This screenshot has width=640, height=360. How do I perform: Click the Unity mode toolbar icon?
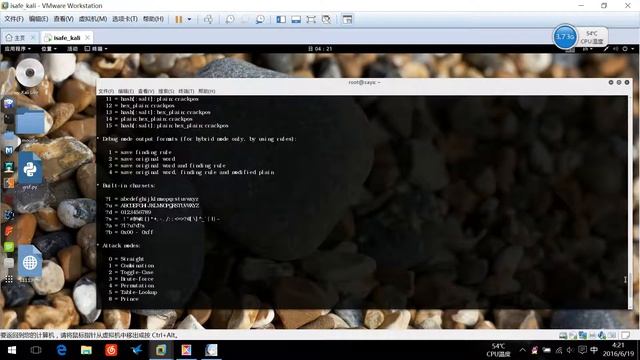click(x=326, y=19)
